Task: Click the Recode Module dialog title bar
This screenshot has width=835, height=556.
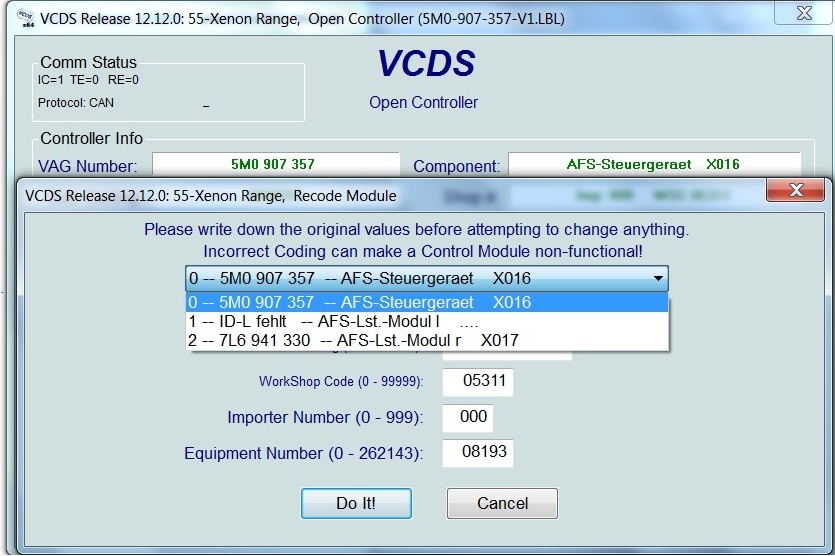Action: (400, 195)
